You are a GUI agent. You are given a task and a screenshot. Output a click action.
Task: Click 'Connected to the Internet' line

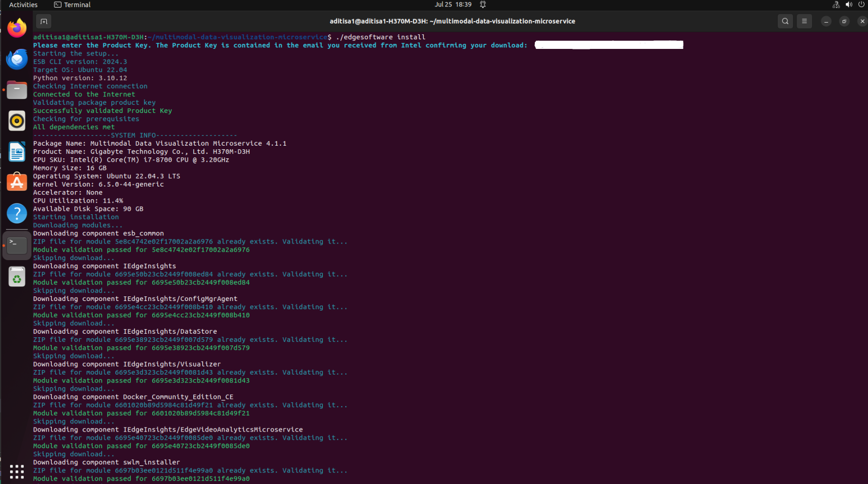pos(84,94)
